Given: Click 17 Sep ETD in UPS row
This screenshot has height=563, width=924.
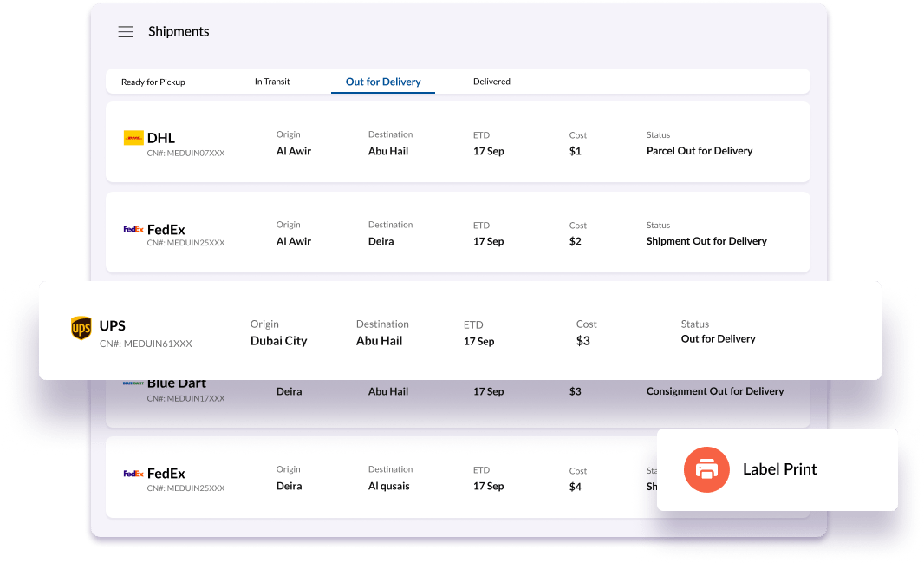Looking at the screenshot, I should (478, 341).
